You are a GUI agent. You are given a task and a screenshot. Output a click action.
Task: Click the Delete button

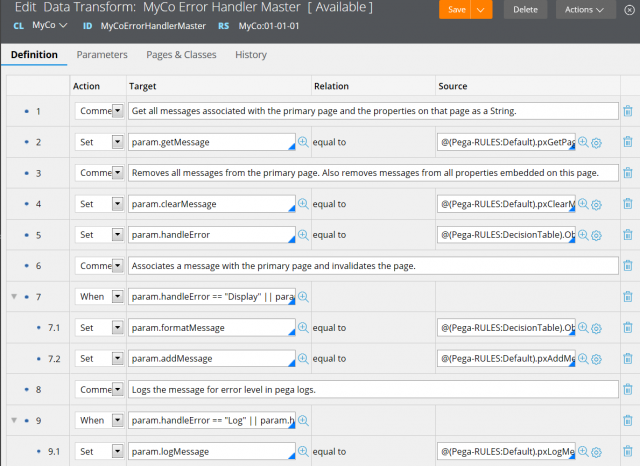point(524,10)
